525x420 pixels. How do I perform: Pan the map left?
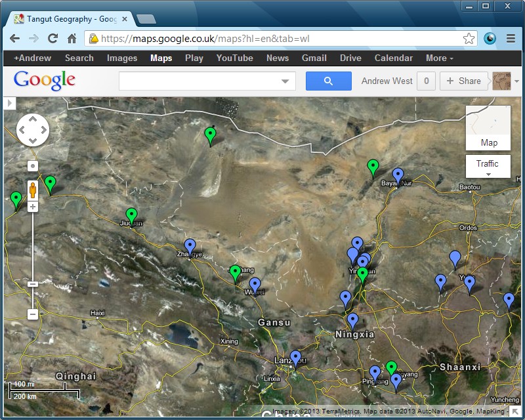22,130
